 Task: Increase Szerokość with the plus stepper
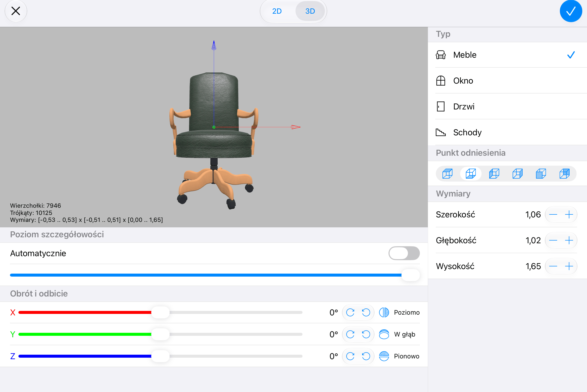[569, 214]
